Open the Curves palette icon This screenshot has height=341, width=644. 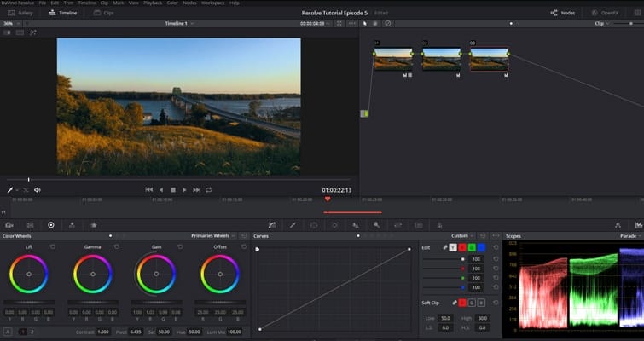[x=271, y=225]
